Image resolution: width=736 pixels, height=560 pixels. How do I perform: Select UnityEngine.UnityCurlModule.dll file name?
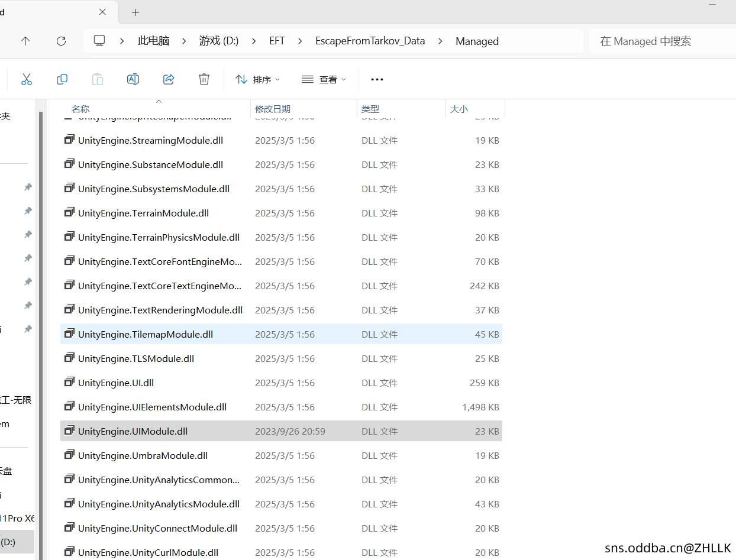[x=148, y=552]
